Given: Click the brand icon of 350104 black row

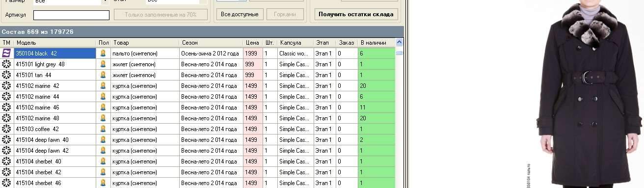Looking at the screenshot, I should (x=6, y=53).
